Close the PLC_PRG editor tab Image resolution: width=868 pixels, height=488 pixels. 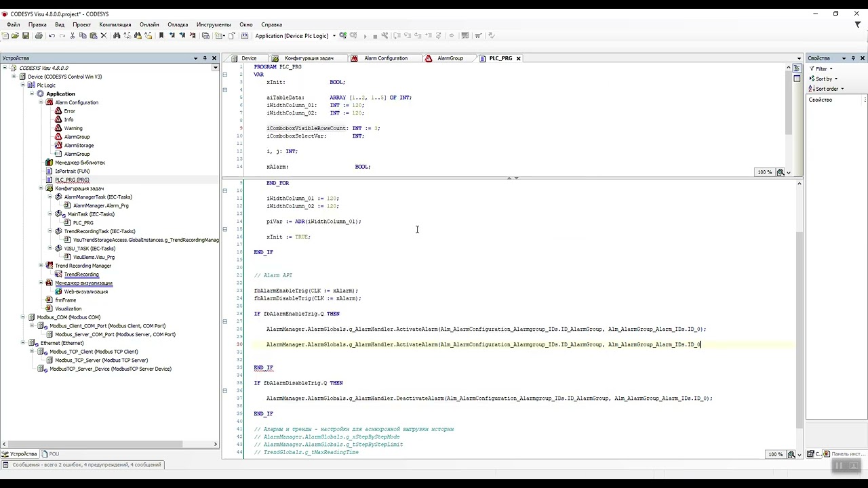pos(518,58)
